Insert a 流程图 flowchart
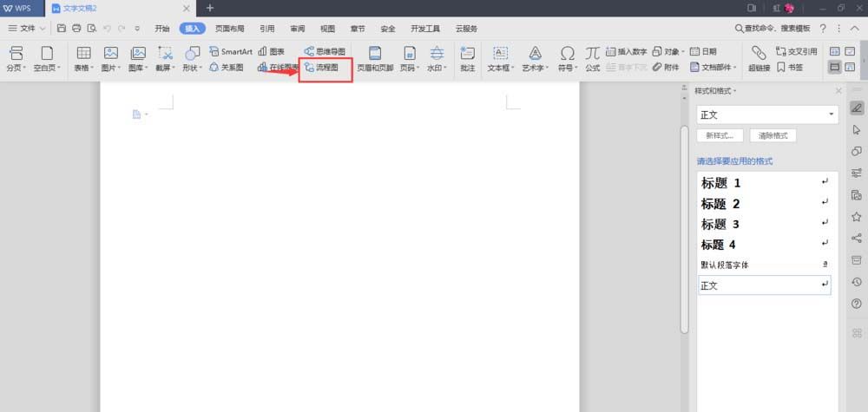The height and width of the screenshot is (412, 868). 321,68
